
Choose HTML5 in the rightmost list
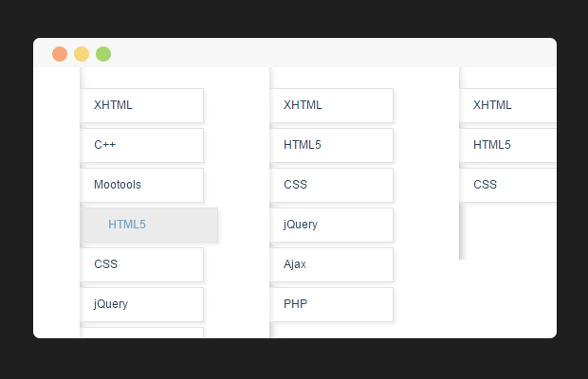(x=508, y=145)
